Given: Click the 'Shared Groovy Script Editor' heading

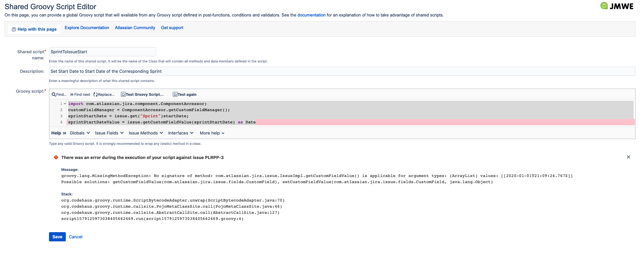Looking at the screenshot, I should click(51, 7).
